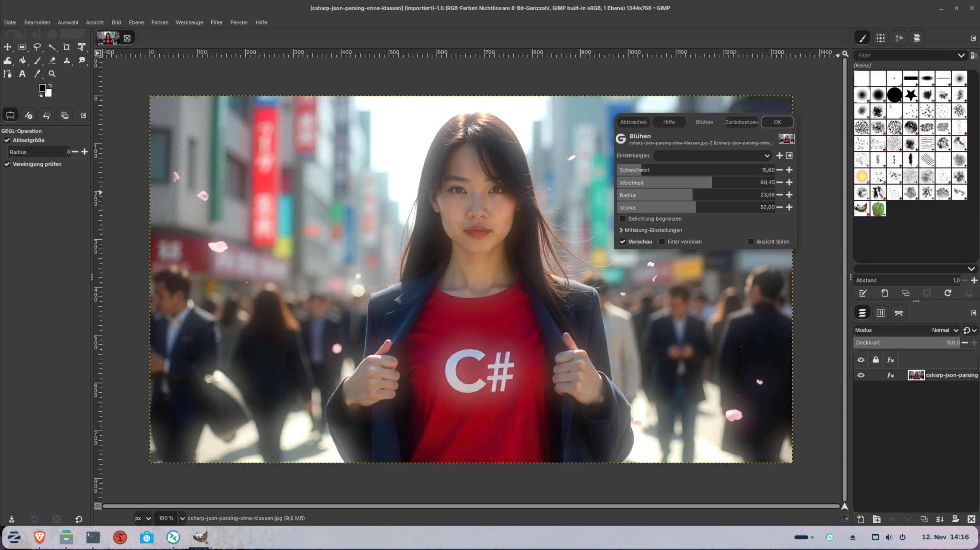Select the Eraser tool
This screenshot has width=980, height=550.
point(52,61)
